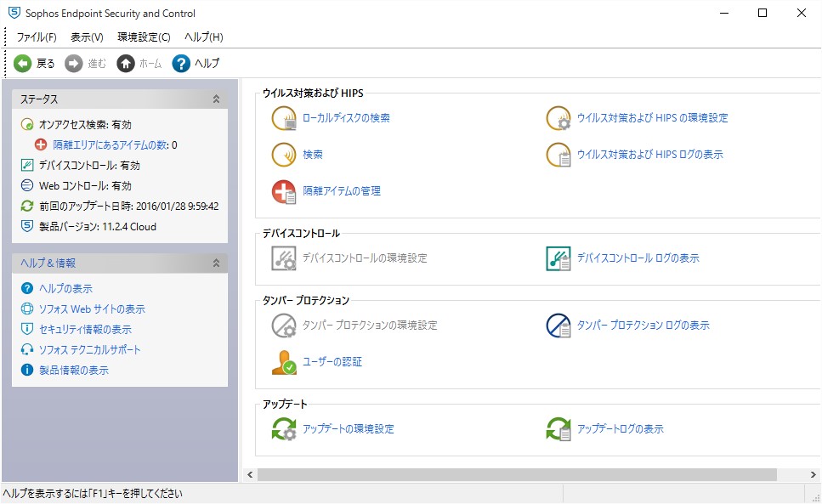Click ウイルス対策および HIPS ログの表示 icon
This screenshot has height=504, width=822.
coord(558,155)
